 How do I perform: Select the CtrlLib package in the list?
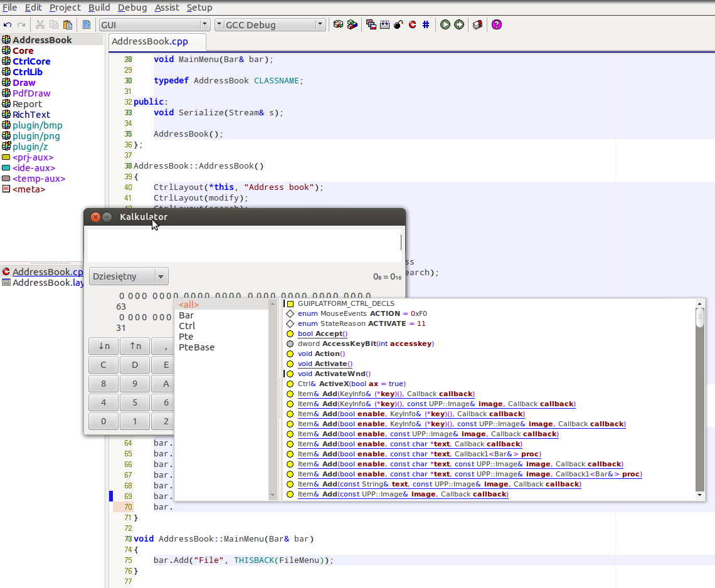(28, 72)
